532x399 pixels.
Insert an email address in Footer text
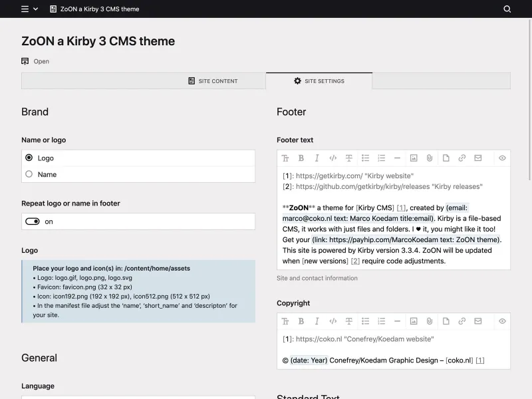[477, 158]
